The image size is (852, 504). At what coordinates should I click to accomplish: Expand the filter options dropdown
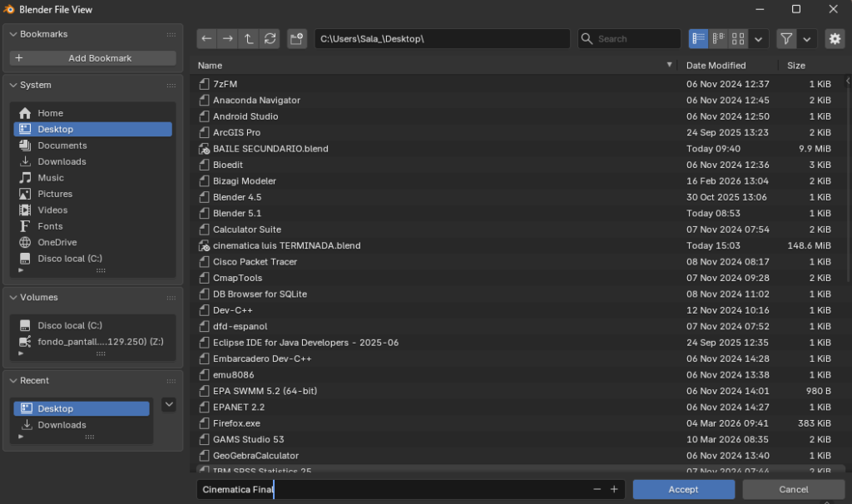pyautogui.click(x=806, y=38)
